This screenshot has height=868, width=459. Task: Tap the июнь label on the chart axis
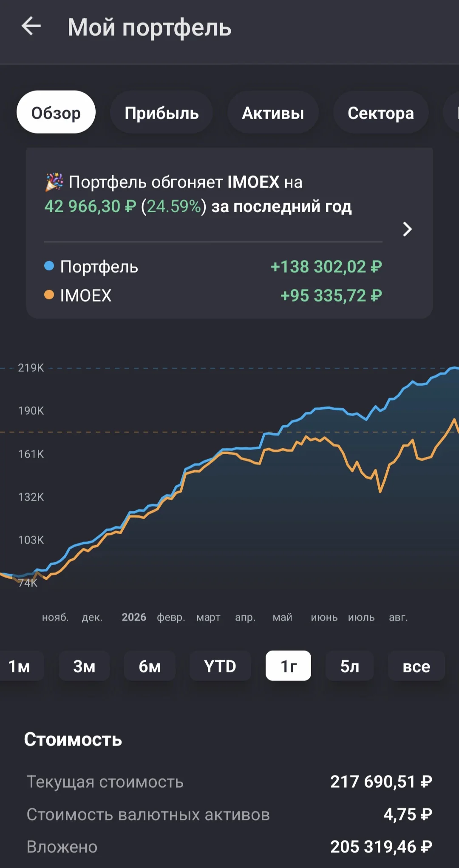coord(324,618)
